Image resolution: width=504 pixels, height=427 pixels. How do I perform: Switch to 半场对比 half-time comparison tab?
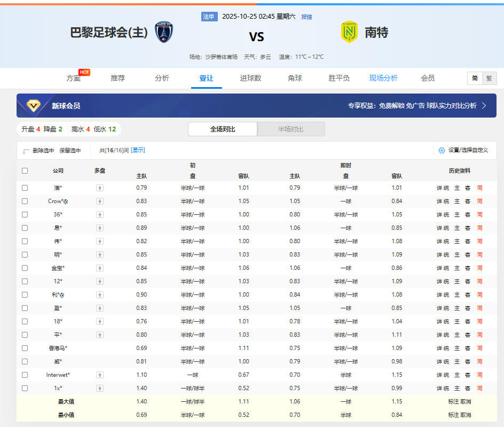[x=290, y=129]
